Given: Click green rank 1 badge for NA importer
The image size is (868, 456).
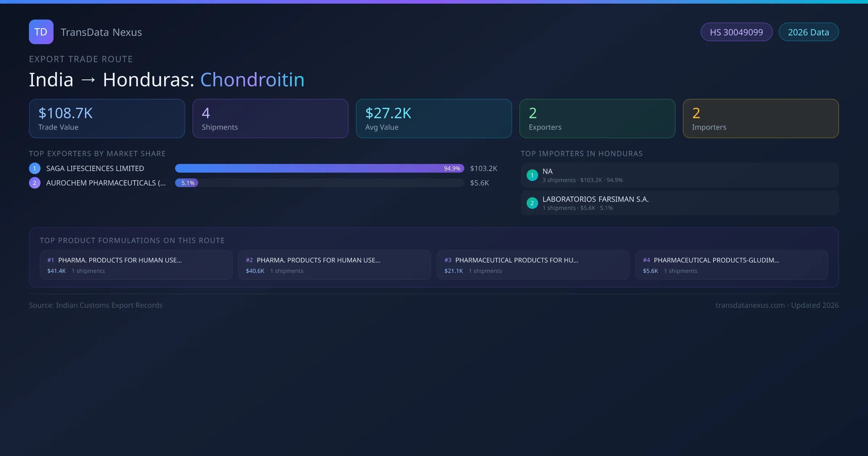Looking at the screenshot, I should tap(532, 175).
